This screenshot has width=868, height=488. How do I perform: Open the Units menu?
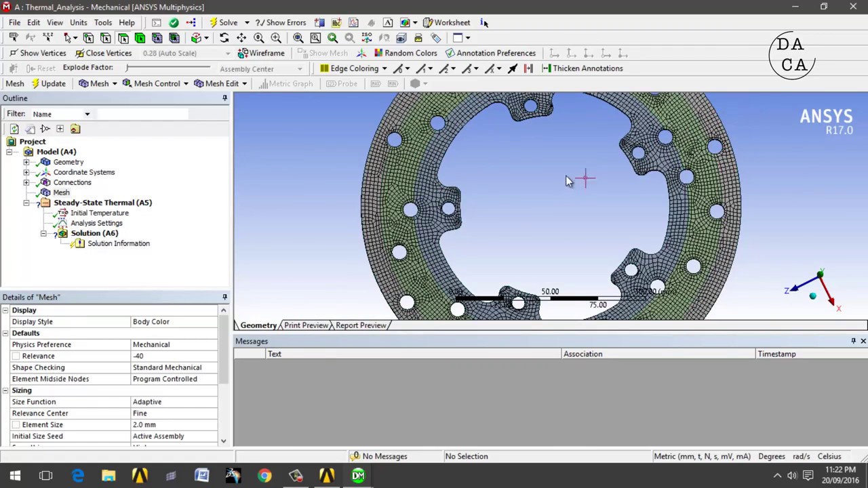point(78,22)
